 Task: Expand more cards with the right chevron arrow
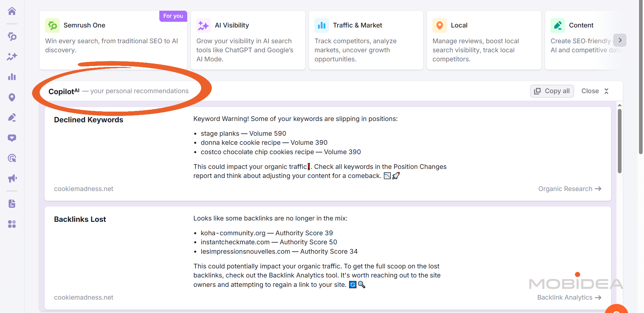(620, 40)
